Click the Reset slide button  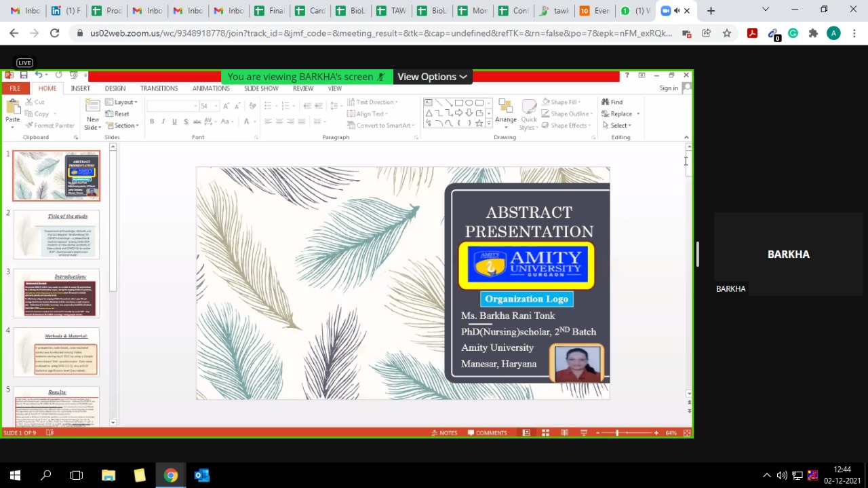point(117,113)
